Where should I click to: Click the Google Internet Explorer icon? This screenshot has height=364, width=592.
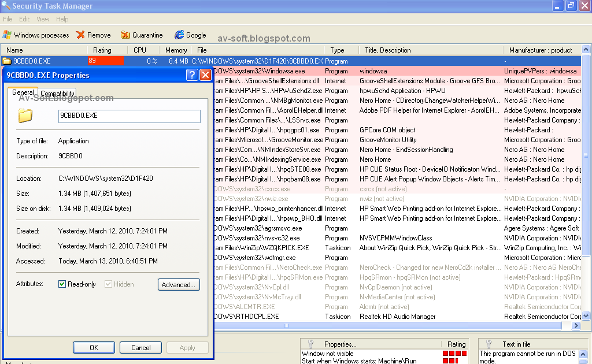coord(179,35)
